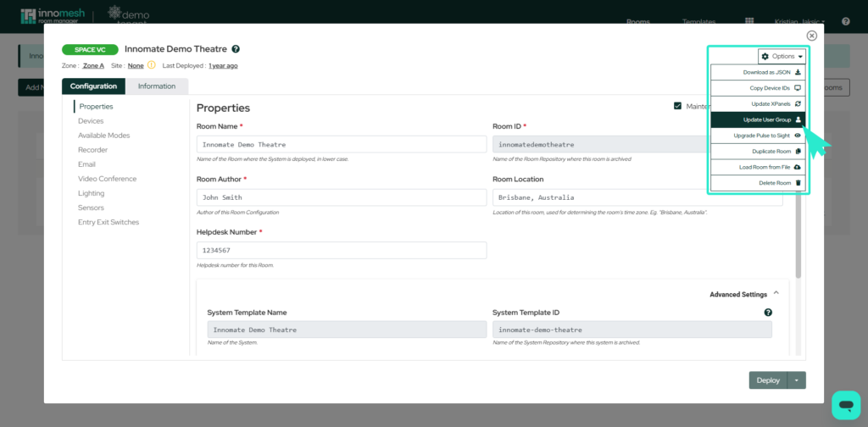Open the chat widget bubble icon

(x=845, y=404)
